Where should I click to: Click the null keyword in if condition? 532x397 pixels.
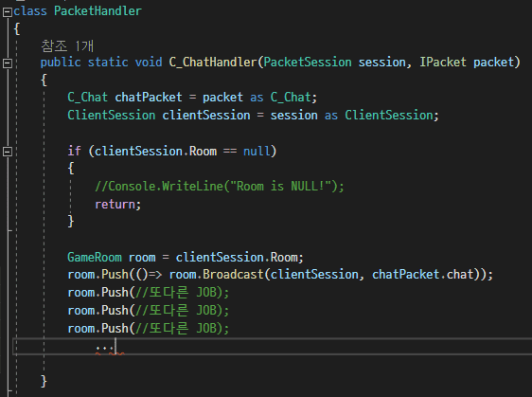click(x=257, y=151)
